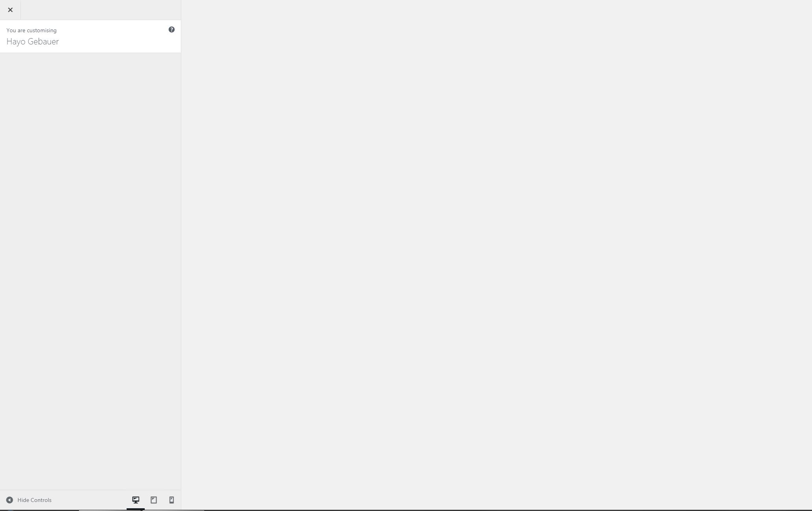Open the help question mark icon
The height and width of the screenshot is (511, 812).
click(171, 29)
